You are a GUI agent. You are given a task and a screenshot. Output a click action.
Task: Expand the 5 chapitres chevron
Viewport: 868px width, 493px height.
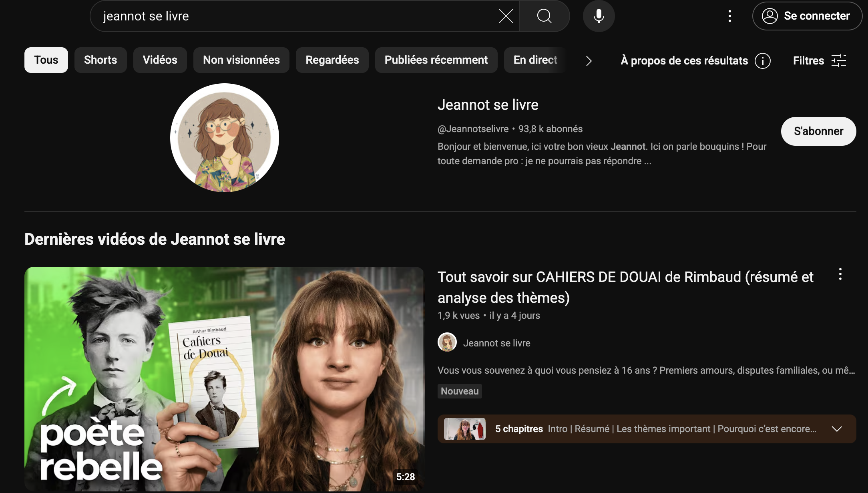pyautogui.click(x=836, y=429)
